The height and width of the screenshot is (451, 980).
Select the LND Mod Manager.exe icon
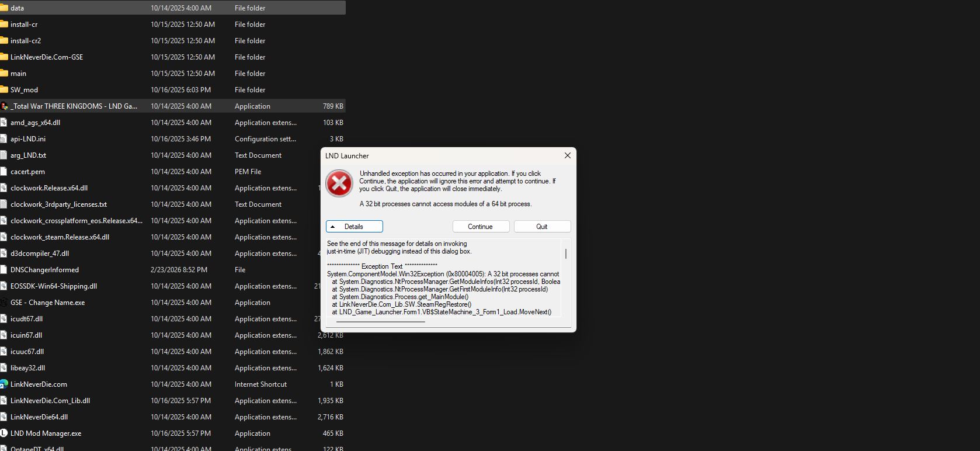click(4, 433)
